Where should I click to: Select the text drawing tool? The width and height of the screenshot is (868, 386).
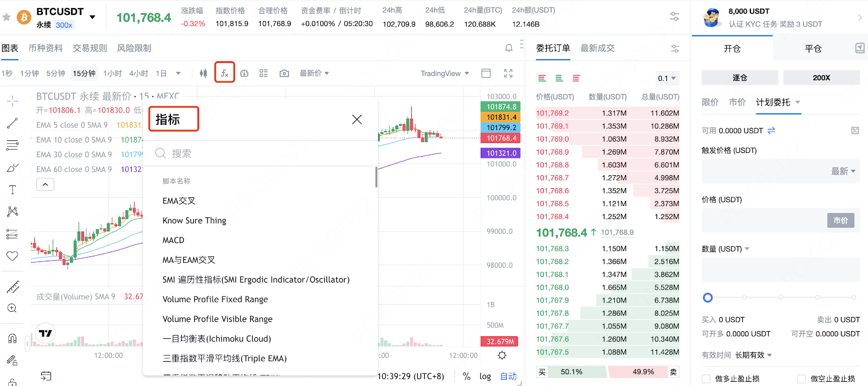coord(12,190)
